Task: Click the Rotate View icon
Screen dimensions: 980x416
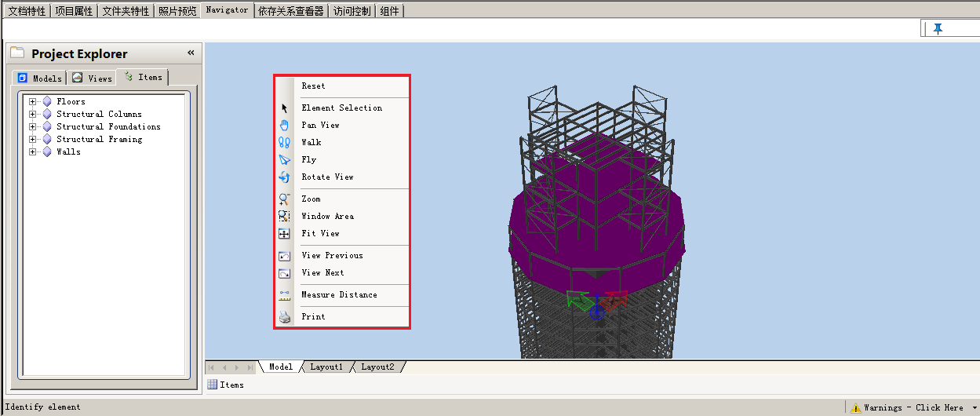Action: point(285,177)
